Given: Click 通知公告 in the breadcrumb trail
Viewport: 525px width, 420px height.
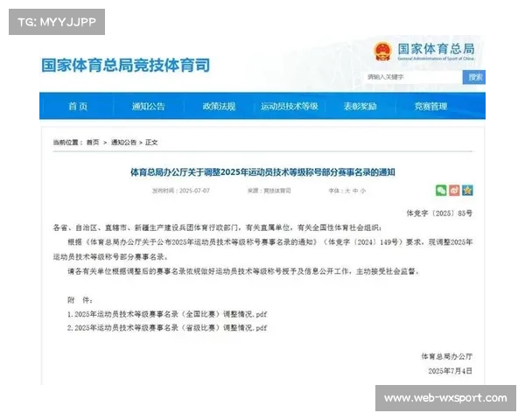Looking at the screenshot, I should coord(123,142).
